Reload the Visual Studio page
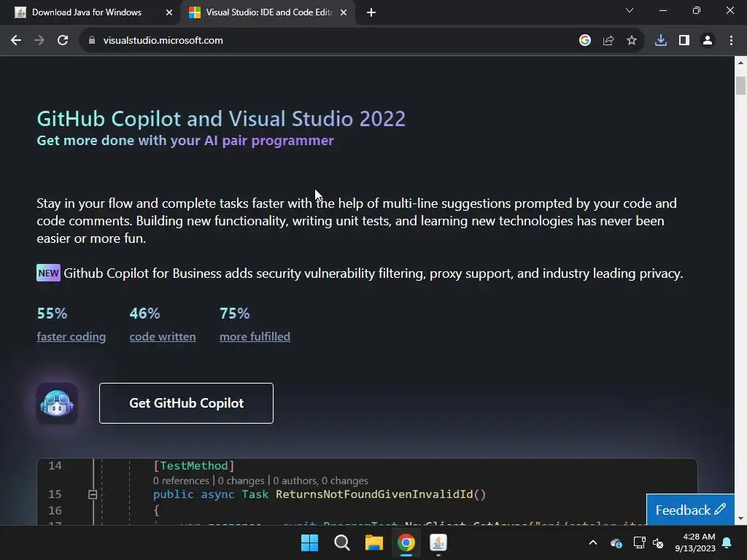This screenshot has height=560, width=747. [x=63, y=41]
